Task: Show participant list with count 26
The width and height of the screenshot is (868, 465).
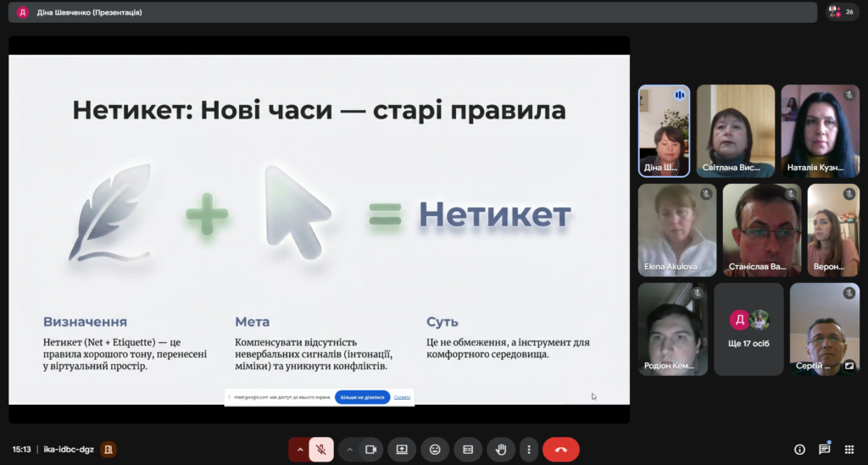Action: coord(841,12)
